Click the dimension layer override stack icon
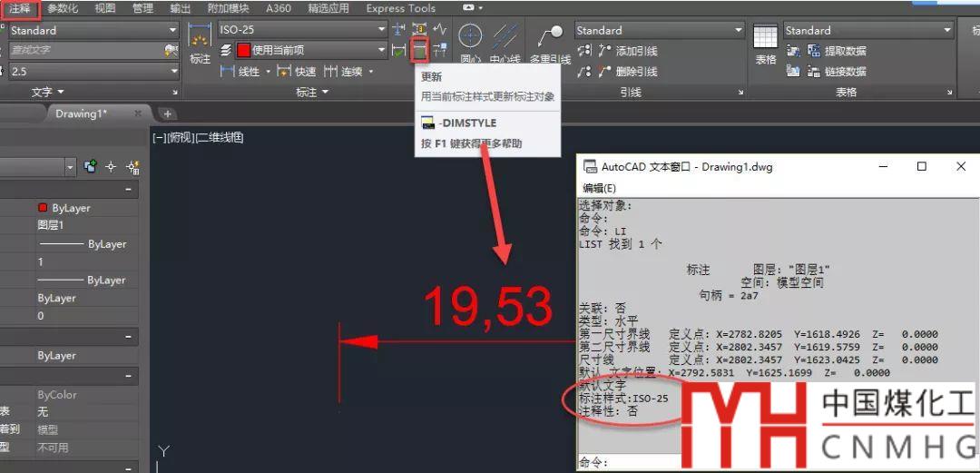Viewport: 980px width, 473px height. tap(226, 50)
